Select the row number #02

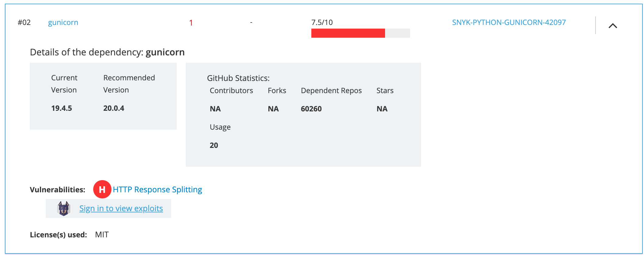(24, 22)
